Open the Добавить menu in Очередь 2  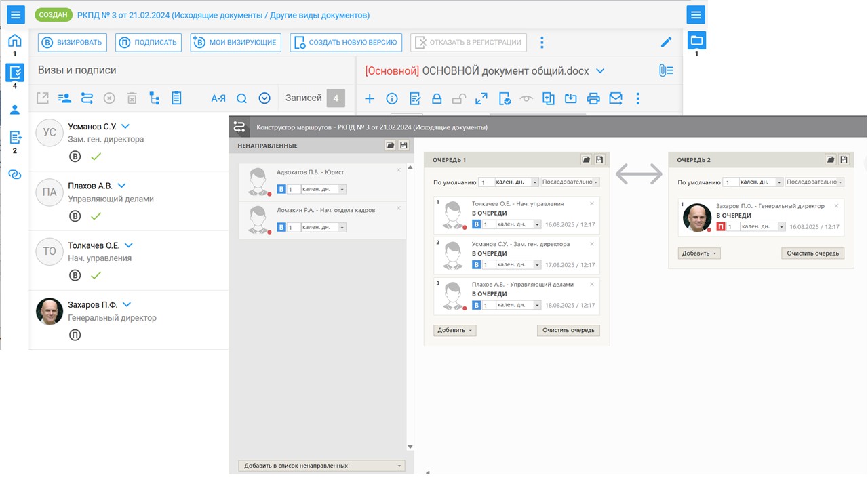(x=699, y=253)
